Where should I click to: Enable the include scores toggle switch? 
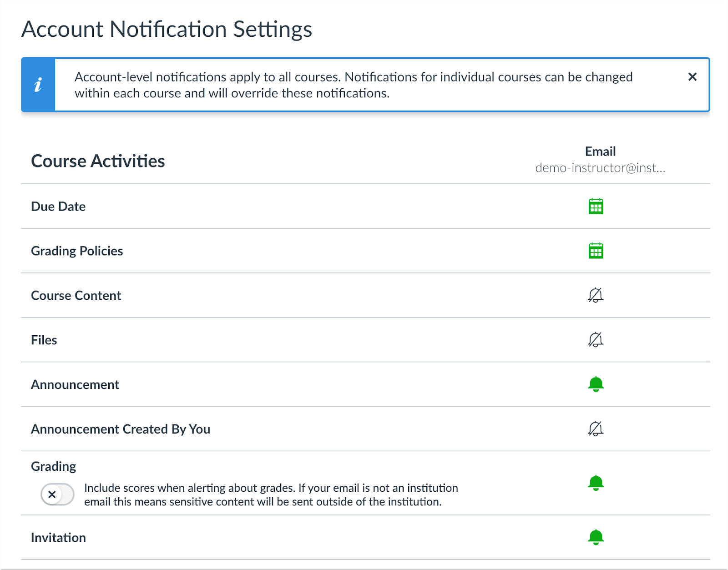pos(57,494)
